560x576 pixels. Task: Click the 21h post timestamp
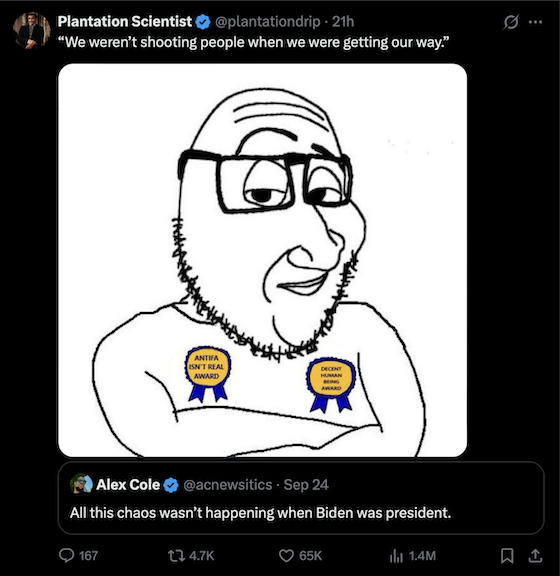(x=343, y=22)
